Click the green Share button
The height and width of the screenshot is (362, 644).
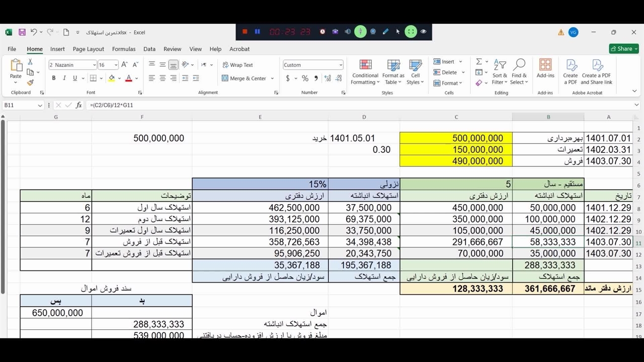coord(623,49)
